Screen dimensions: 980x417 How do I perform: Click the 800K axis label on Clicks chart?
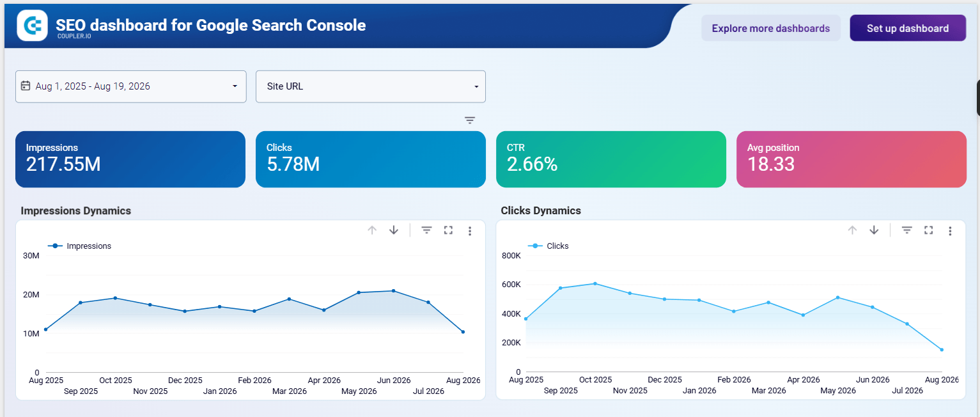[x=511, y=256]
